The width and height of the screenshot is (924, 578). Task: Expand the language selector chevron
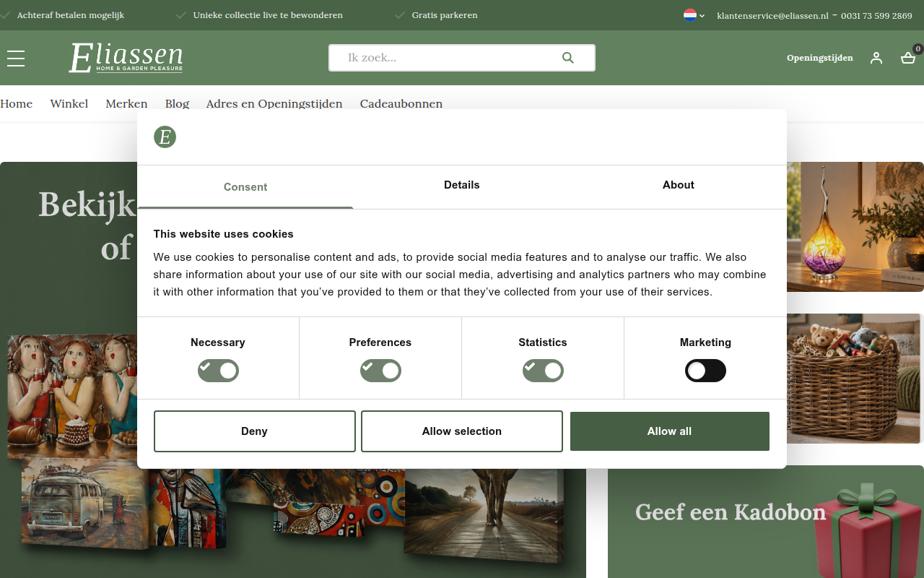(x=702, y=16)
